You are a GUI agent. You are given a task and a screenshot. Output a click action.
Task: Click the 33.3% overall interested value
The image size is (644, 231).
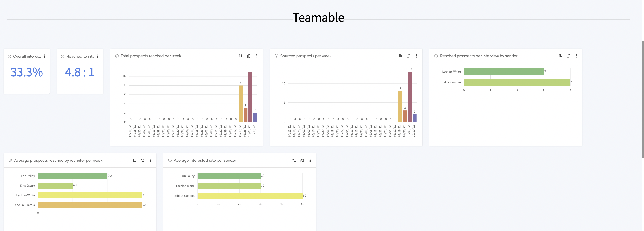pos(27,72)
